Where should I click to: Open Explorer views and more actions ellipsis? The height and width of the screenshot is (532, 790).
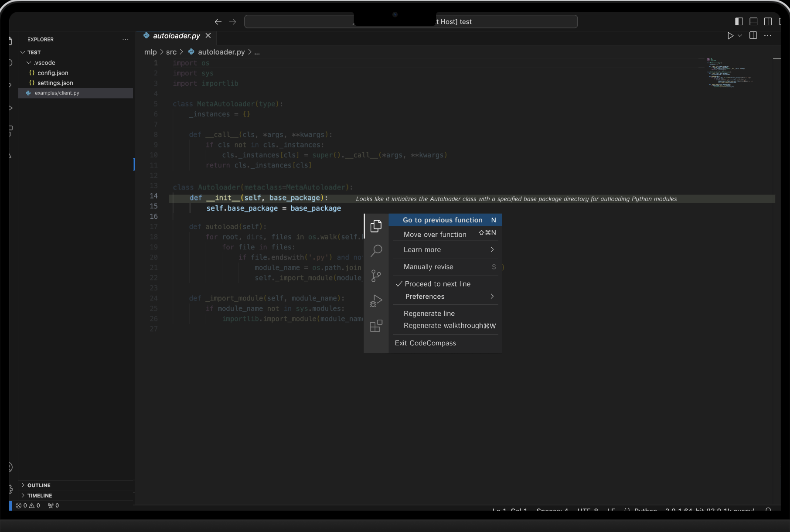(x=126, y=39)
